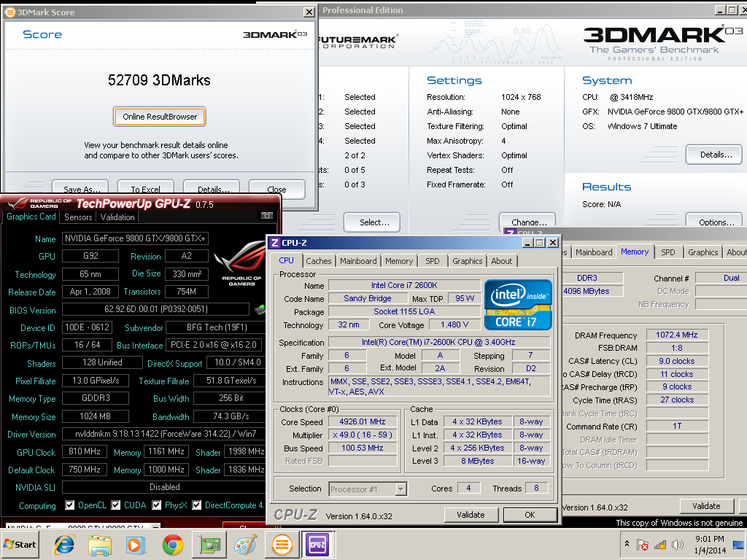This screenshot has height=560, width=747.
Task: Open the Processor #1 selection dropdown
Action: pyautogui.click(x=401, y=489)
